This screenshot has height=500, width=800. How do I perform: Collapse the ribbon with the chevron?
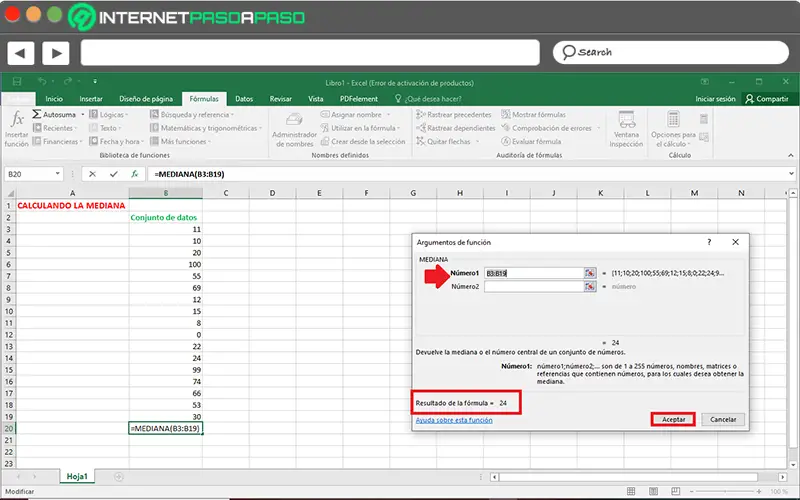click(x=791, y=155)
